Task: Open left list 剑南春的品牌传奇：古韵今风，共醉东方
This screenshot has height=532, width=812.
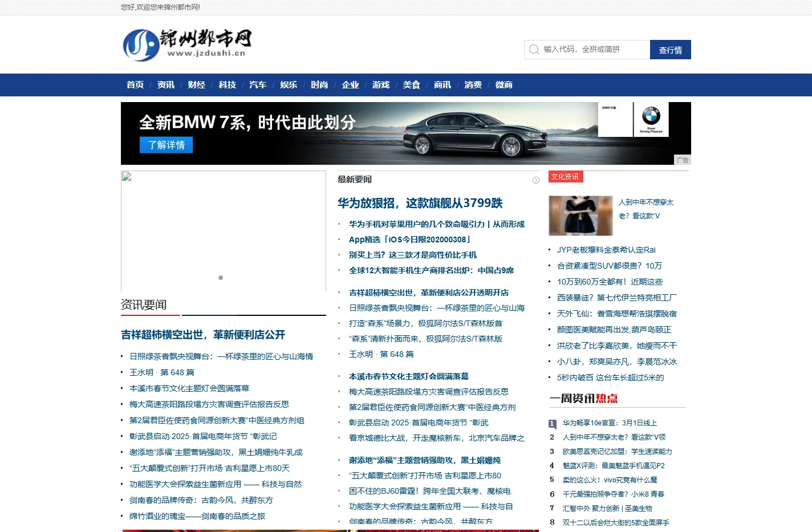Action: pyautogui.click(x=201, y=500)
